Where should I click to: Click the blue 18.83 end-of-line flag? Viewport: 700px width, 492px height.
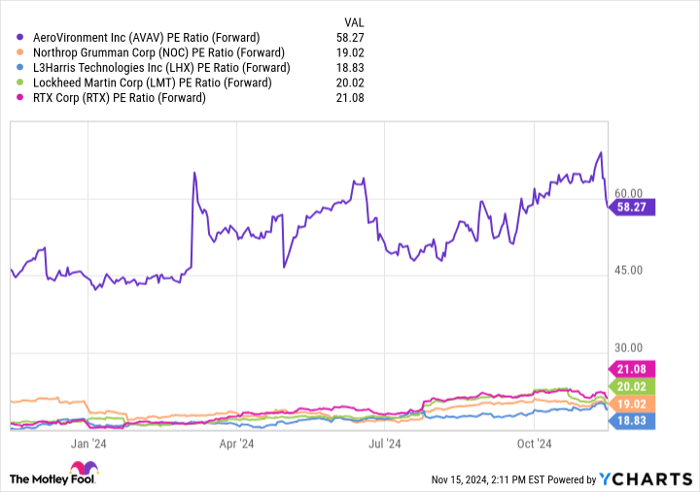pyautogui.click(x=632, y=421)
